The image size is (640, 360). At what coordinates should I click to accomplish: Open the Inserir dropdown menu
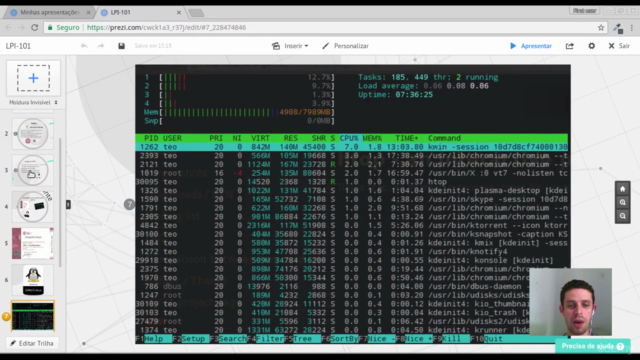click(290, 46)
